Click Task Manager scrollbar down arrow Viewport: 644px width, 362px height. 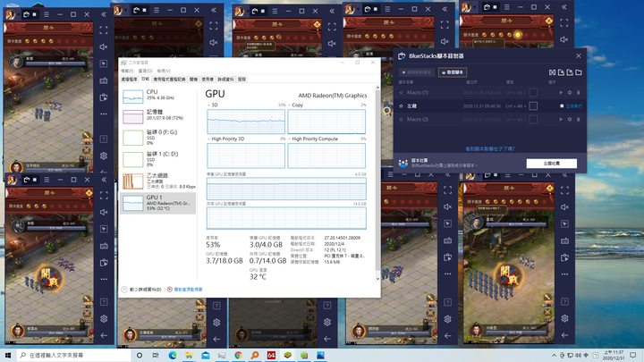(x=377, y=279)
